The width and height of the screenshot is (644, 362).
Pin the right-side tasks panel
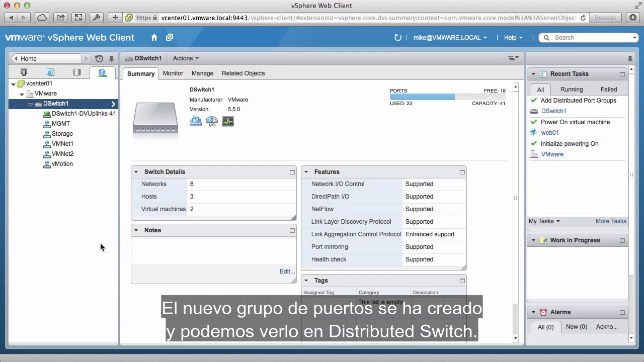[x=630, y=59]
